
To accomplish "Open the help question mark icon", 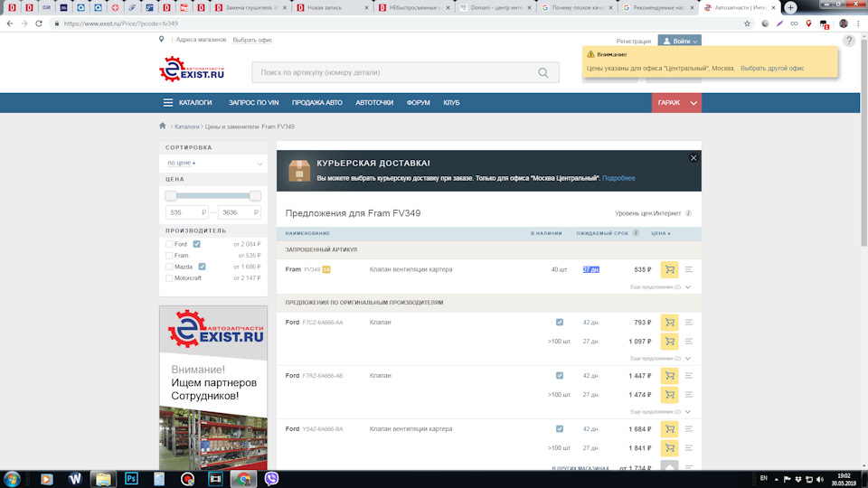I will point(849,41).
